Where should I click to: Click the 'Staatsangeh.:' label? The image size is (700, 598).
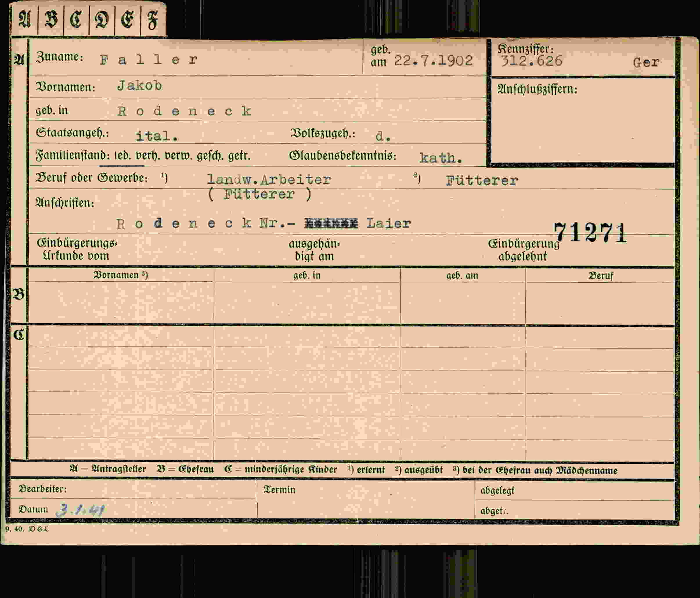[72, 132]
